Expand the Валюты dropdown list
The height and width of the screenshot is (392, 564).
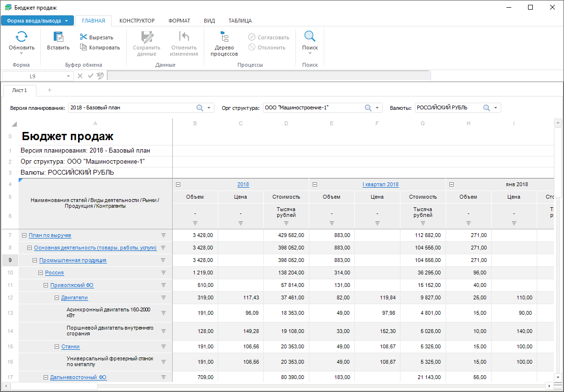pyautogui.click(x=496, y=108)
